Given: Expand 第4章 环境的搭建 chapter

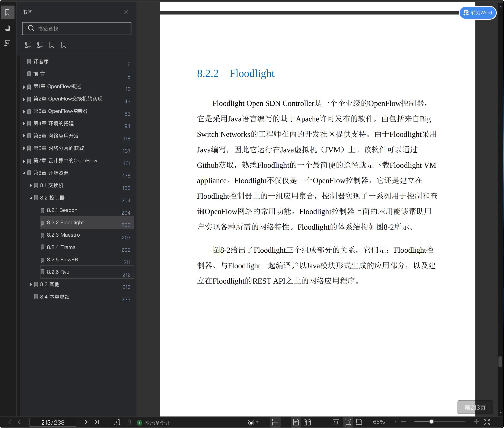Looking at the screenshot, I should click(24, 124).
